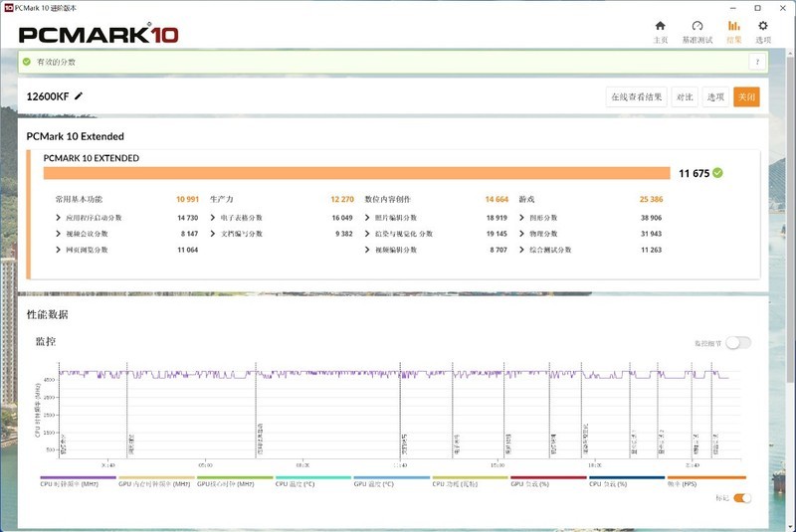Screen dimensions: 796x532
Task: Toggle CPU 负载 (%) legend series
Action: point(627,481)
